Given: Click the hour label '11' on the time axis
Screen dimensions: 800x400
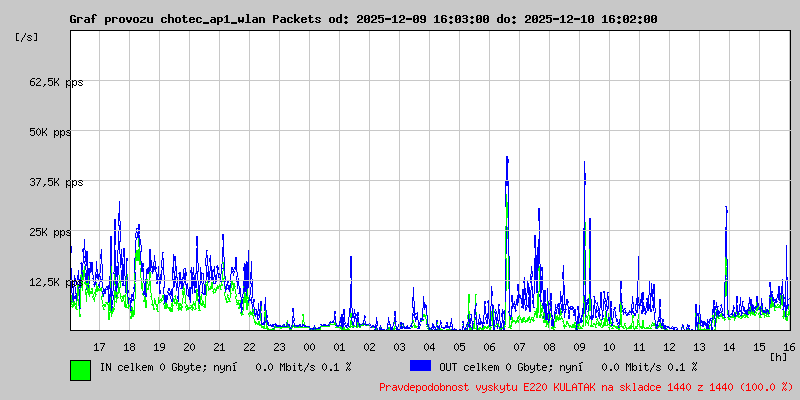Looking at the screenshot, I should click(x=639, y=347).
